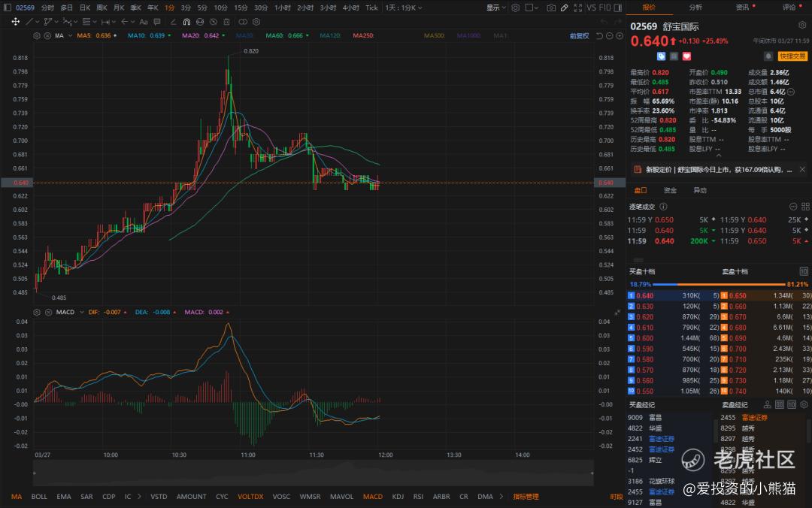Expand the 显示 display dropdown
Viewport: 812px width, 508px height.
[495, 8]
